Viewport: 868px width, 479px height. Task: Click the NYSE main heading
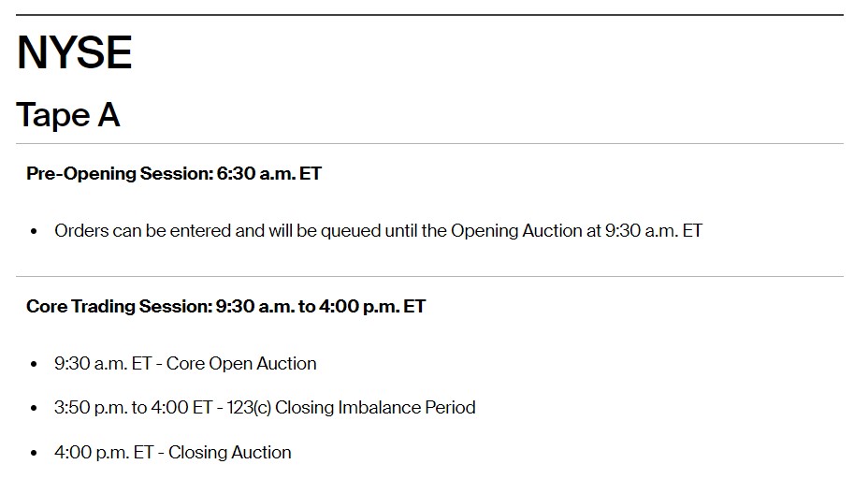coord(74,52)
